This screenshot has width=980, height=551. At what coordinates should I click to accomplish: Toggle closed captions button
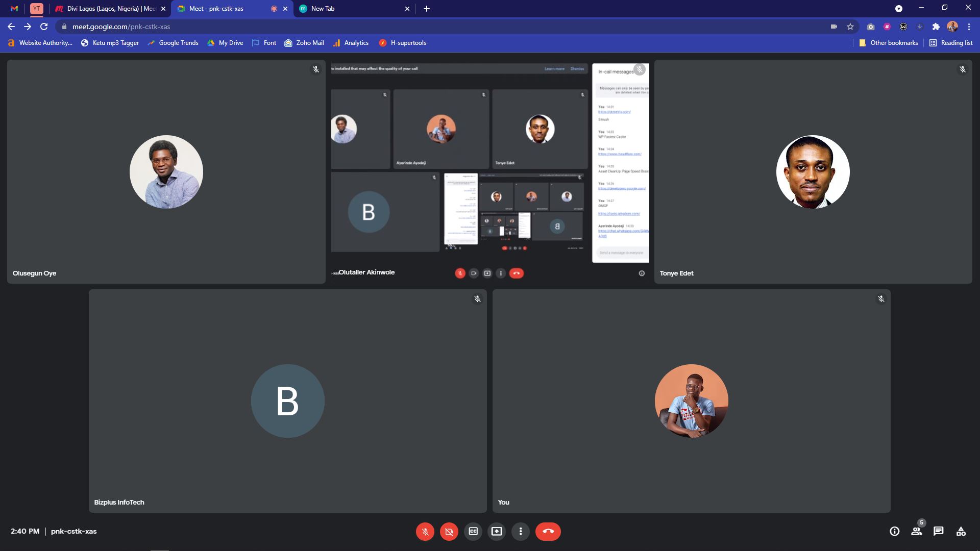click(x=473, y=532)
